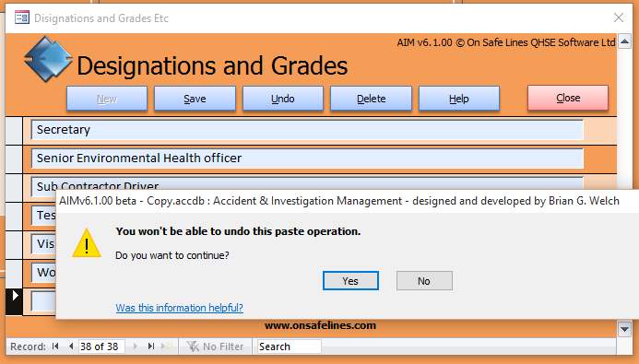639x364 pixels.
Task: Click the New record button
Action: pos(107,99)
